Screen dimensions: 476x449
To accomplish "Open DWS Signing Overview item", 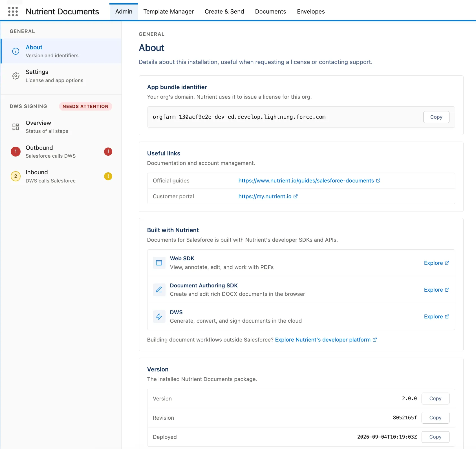I will (61, 127).
